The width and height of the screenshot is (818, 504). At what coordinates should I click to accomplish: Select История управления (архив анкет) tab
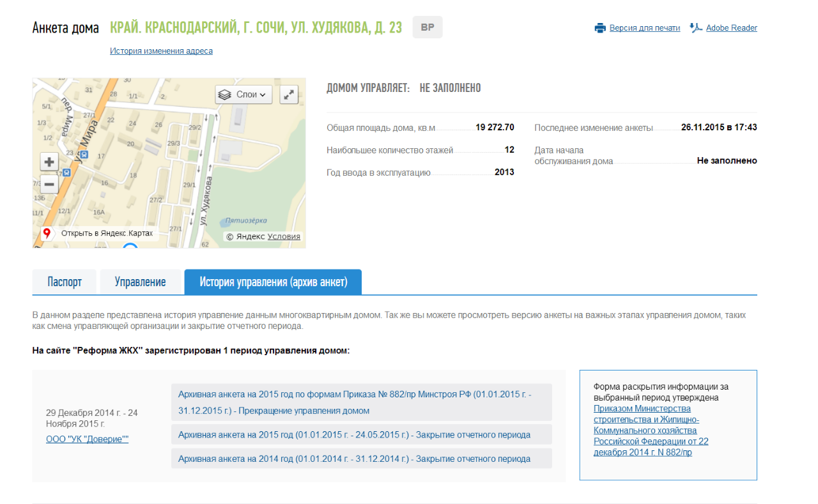pyautogui.click(x=273, y=282)
